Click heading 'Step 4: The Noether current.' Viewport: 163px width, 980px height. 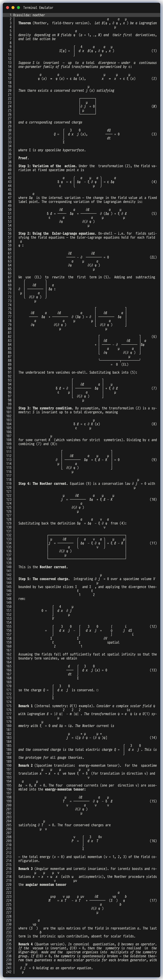point(43,484)
